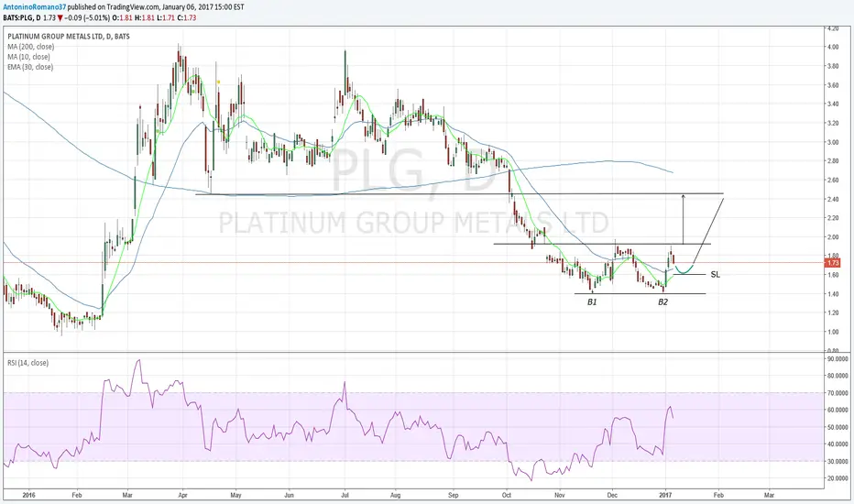Click the red down-arrow change indicator
This screenshot has width=854, height=504.
60,18
